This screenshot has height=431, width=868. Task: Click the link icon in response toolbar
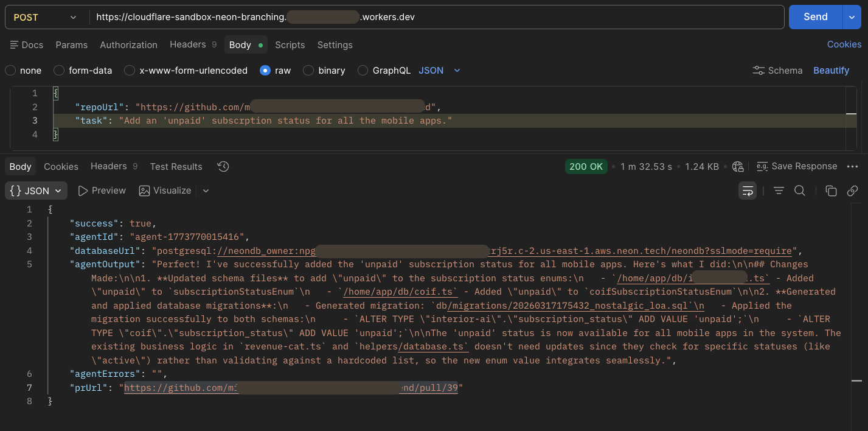click(852, 191)
